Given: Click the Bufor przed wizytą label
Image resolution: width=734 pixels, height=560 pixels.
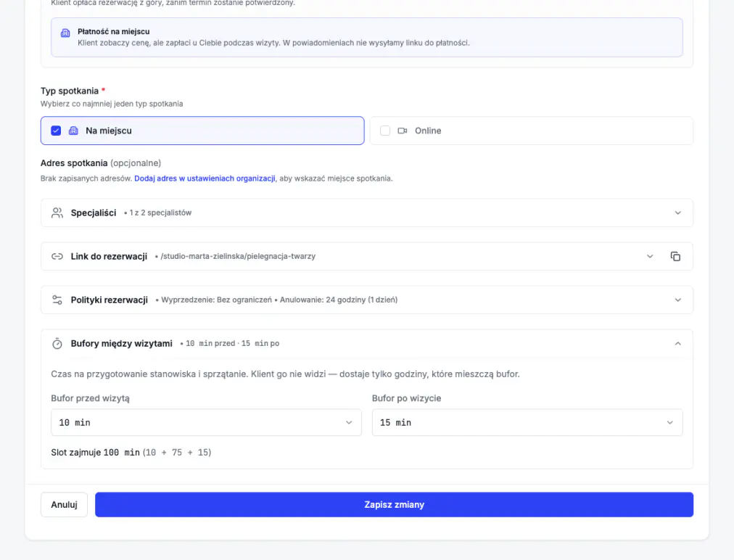Looking at the screenshot, I should point(91,398).
